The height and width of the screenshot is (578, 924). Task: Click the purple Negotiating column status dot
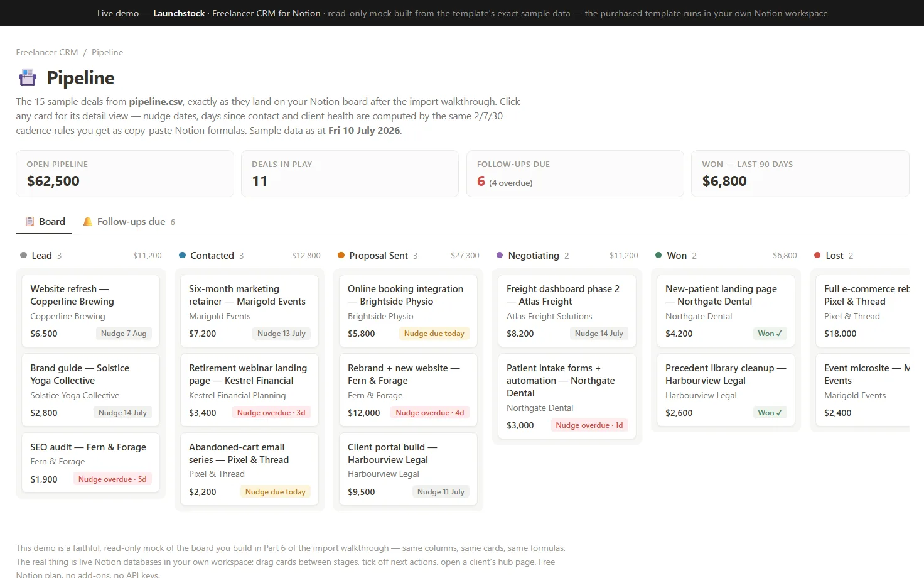500,255
